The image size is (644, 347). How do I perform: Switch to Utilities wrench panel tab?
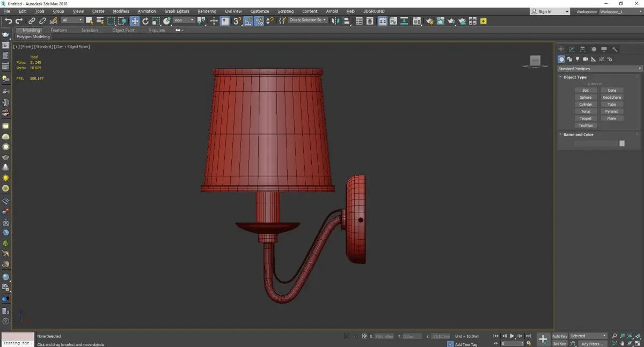pos(615,49)
